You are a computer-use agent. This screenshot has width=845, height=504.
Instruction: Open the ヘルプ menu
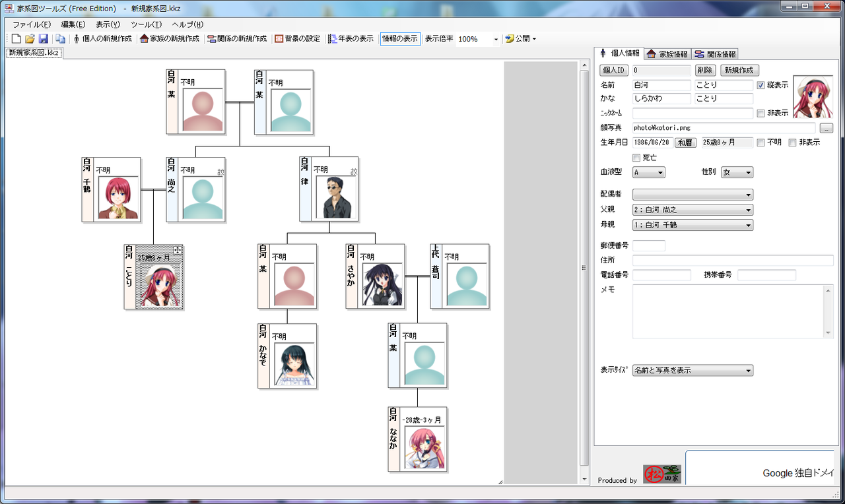tap(188, 24)
